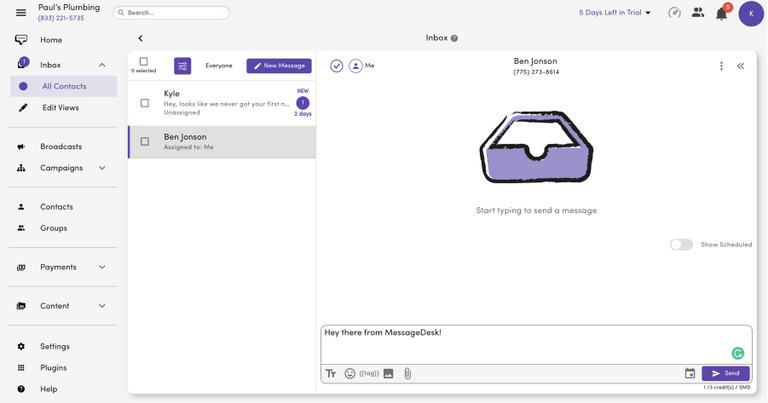Click the Grammarly icon in message box

tap(738, 353)
